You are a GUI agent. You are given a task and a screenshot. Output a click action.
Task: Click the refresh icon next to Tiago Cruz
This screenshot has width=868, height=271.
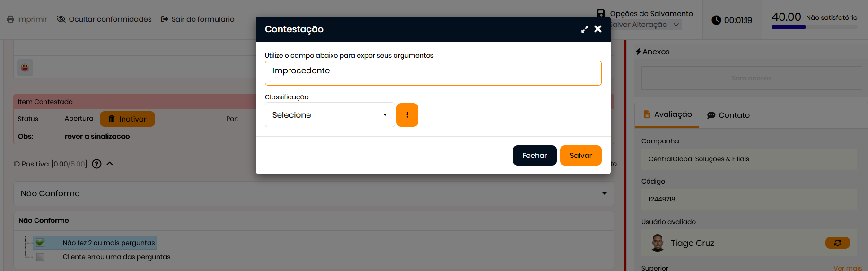coord(837,243)
